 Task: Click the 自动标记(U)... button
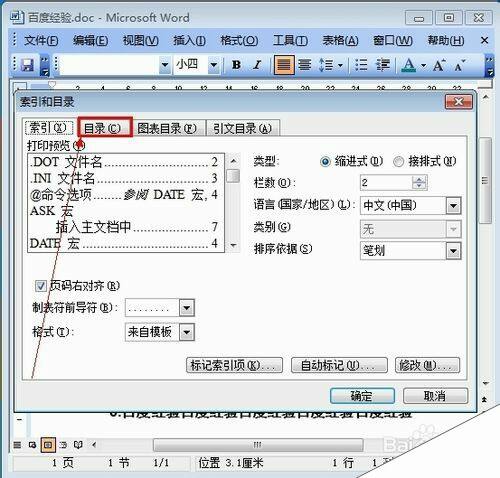339,365
